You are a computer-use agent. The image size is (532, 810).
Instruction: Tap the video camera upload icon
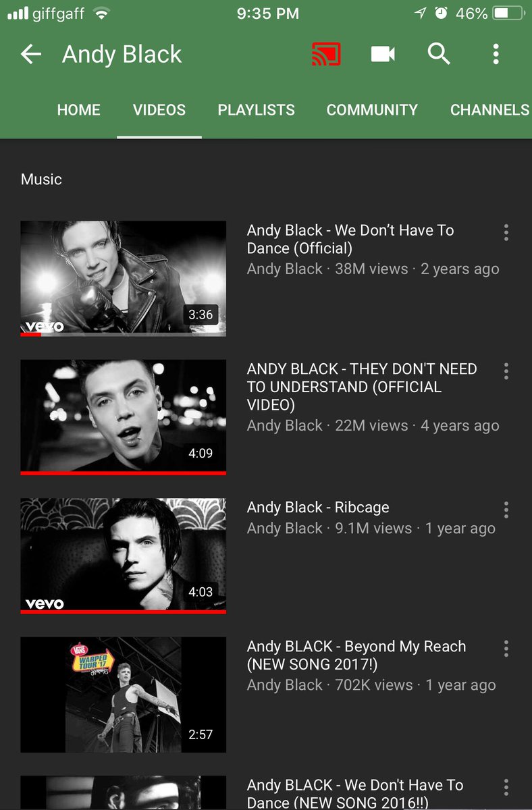click(x=383, y=55)
